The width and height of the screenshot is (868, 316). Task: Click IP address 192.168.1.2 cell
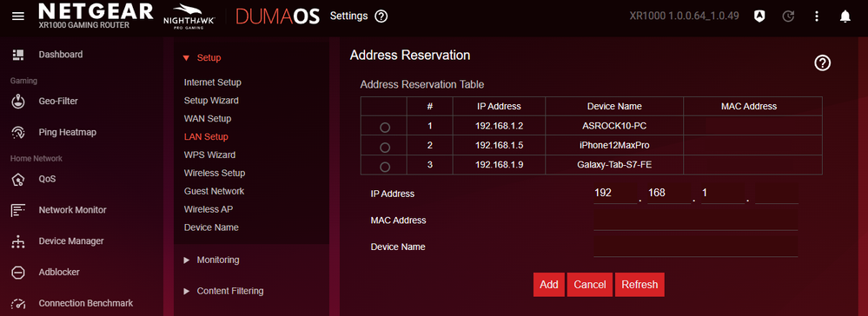pos(499,126)
